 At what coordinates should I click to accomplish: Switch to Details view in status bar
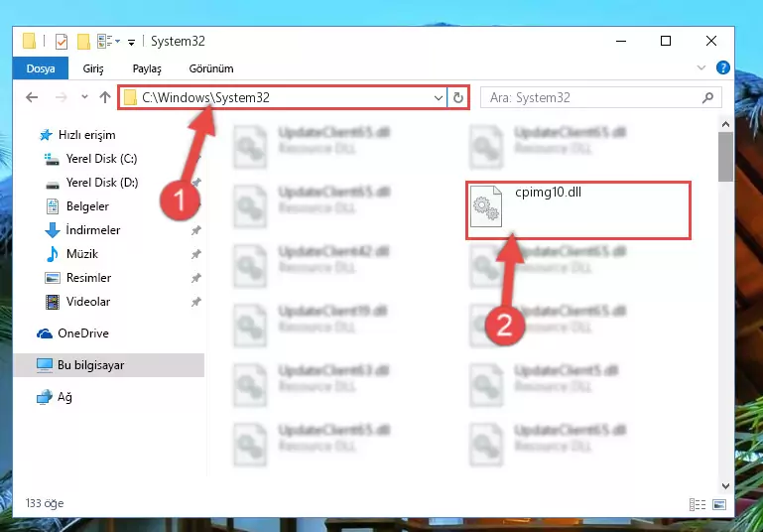698,505
